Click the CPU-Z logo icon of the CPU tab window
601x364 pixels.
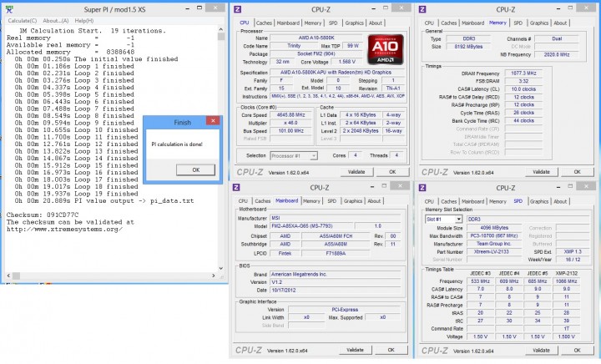pos(237,9)
